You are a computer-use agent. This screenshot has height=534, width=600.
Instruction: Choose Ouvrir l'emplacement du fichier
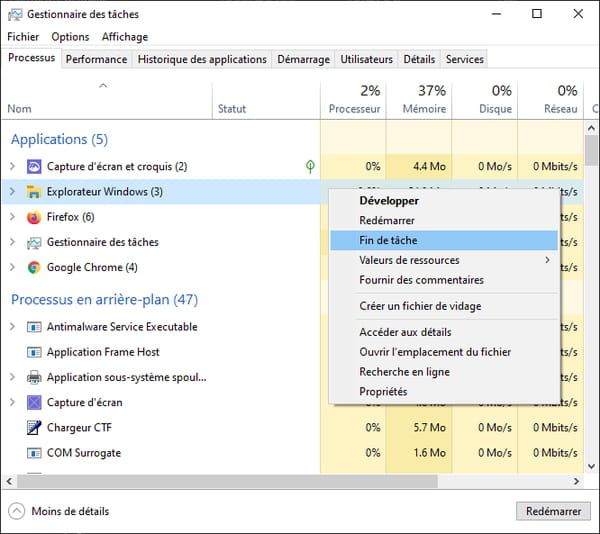click(444, 352)
